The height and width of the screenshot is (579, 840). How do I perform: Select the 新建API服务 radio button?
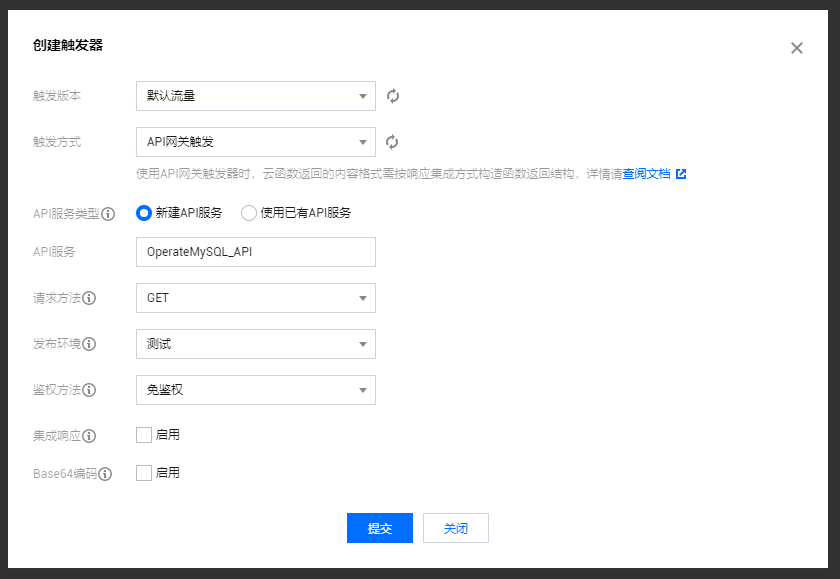(143, 212)
